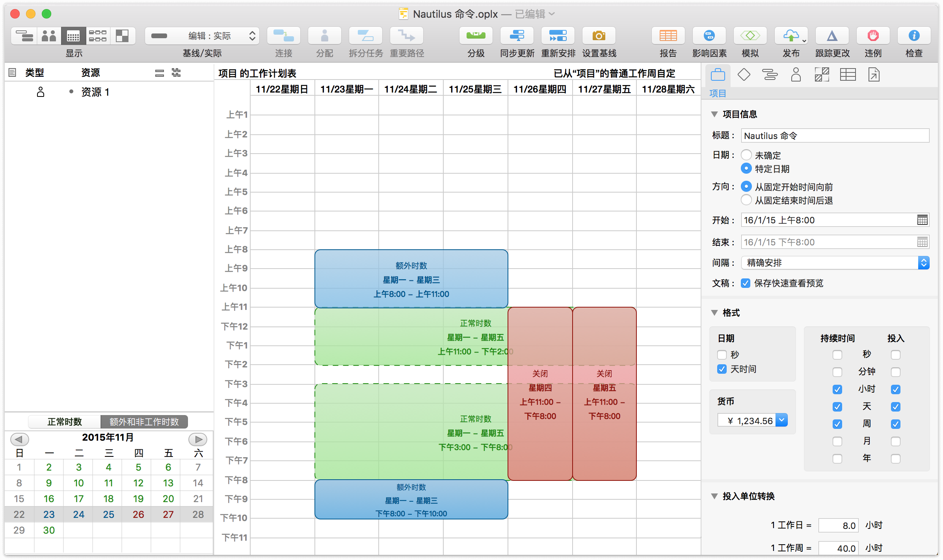Open the attachments inspector tab icon
This screenshot has height=560, width=943.
coord(874,74)
